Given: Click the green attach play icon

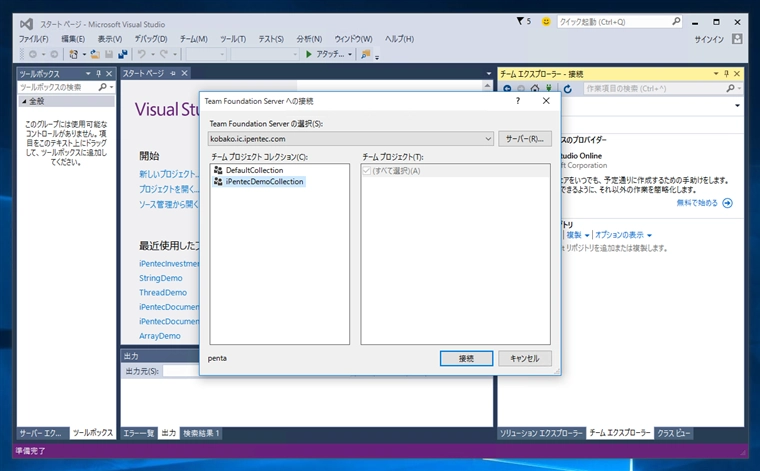Looking at the screenshot, I should 309,54.
